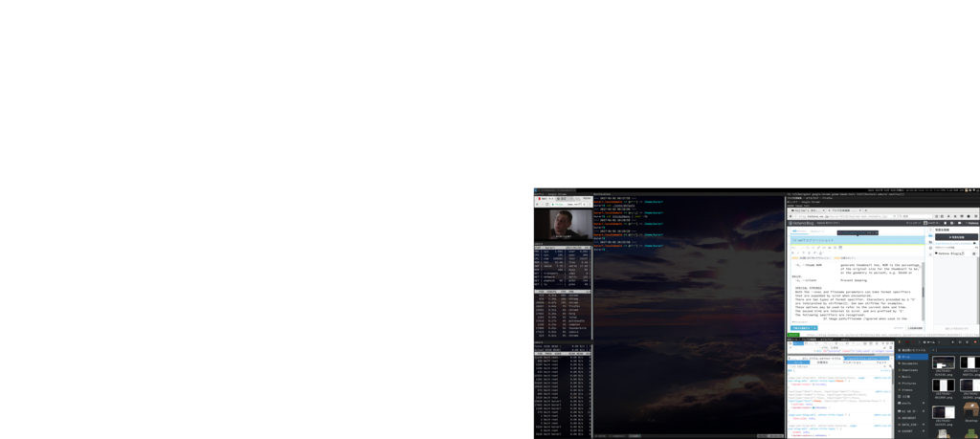Open Downloads in file manager sidebar
The image size is (980, 439).
(x=910, y=370)
